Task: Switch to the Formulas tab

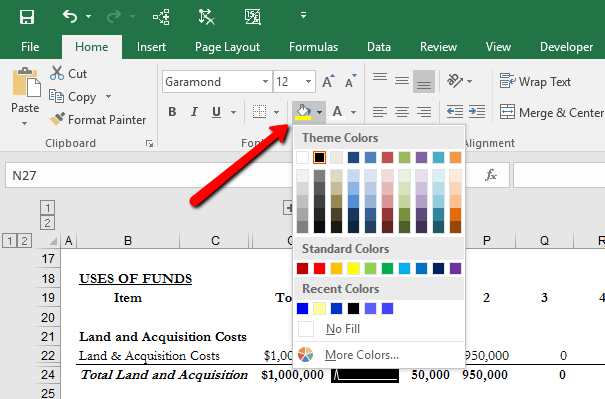Action: 313,47
